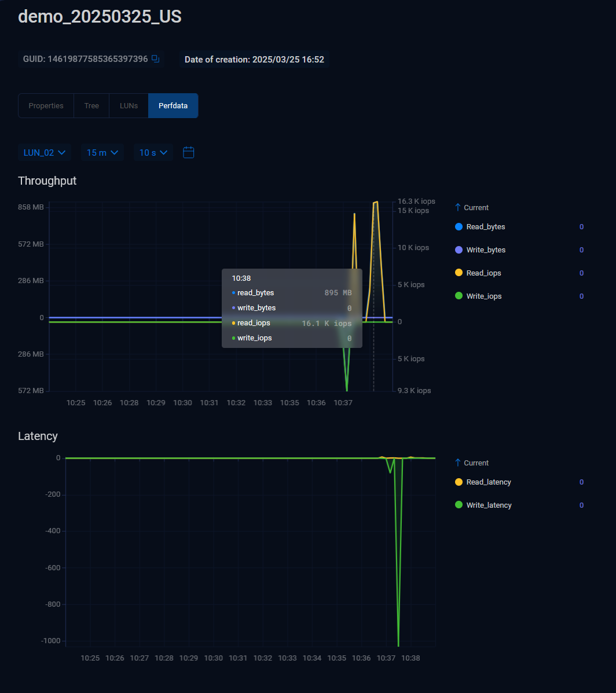
Task: Click the -1000 label on Latency axis
Action: pyautogui.click(x=51, y=641)
